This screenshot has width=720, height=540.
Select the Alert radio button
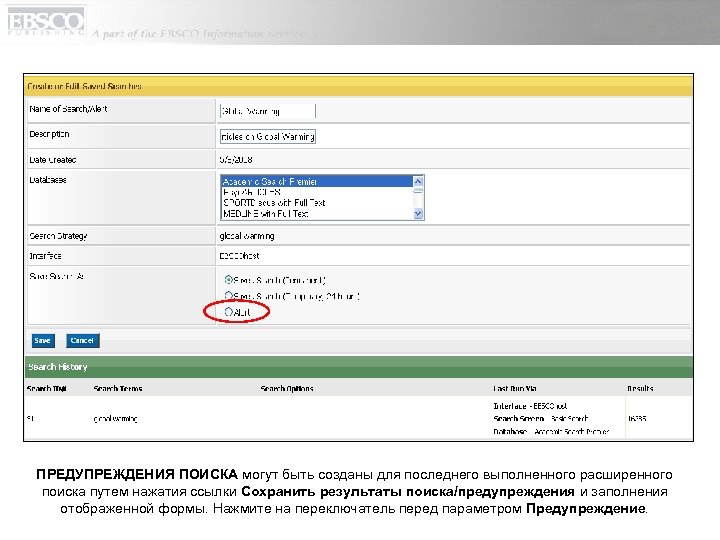coord(228,312)
